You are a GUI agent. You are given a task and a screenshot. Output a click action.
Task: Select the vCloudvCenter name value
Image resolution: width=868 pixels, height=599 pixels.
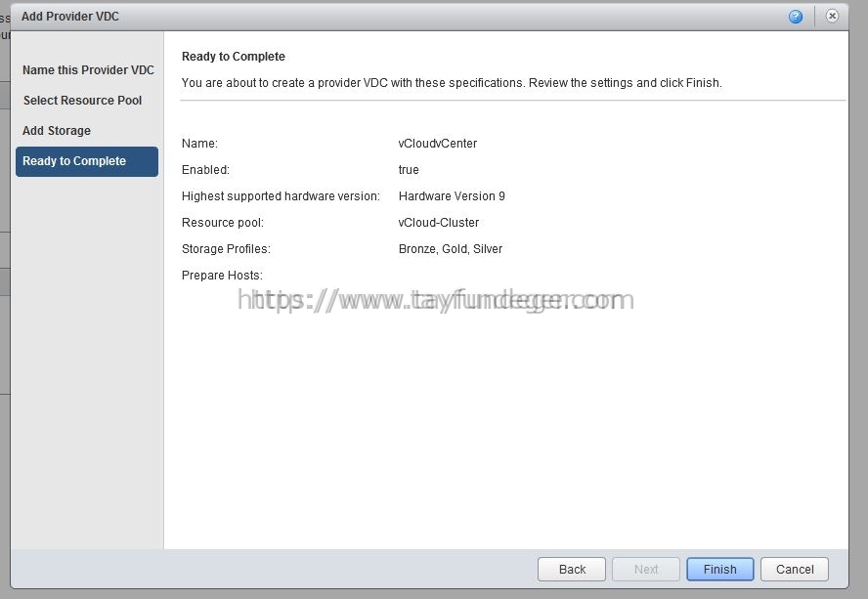click(437, 144)
